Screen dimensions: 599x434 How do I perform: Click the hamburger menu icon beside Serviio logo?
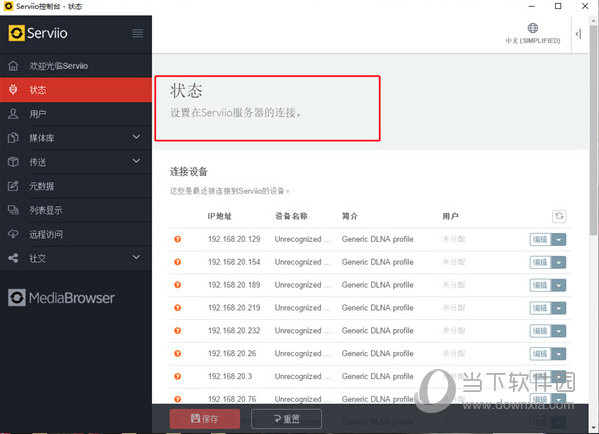coord(138,33)
